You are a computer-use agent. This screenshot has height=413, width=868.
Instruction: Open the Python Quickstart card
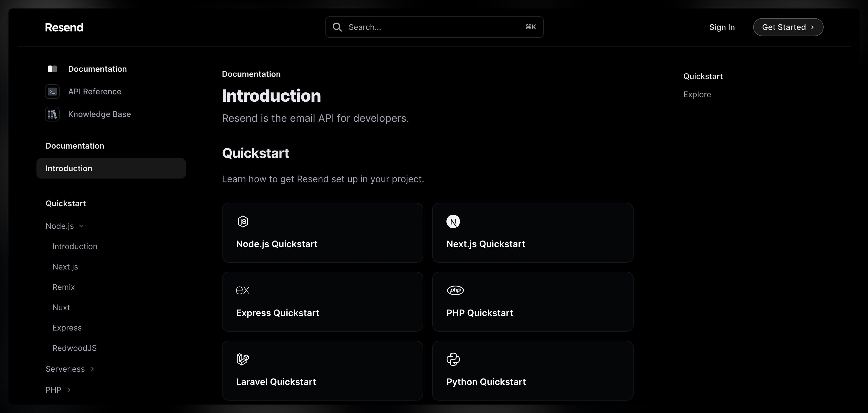[x=533, y=371]
